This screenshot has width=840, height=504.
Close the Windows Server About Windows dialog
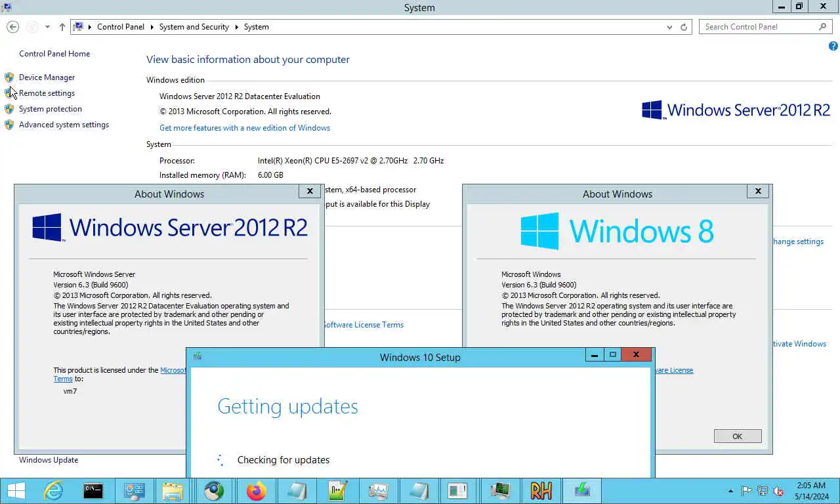click(310, 191)
